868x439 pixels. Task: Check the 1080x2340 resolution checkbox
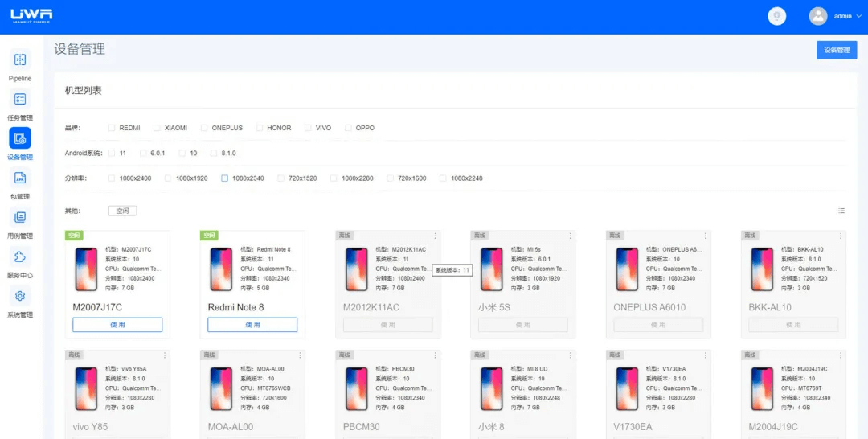[225, 178]
